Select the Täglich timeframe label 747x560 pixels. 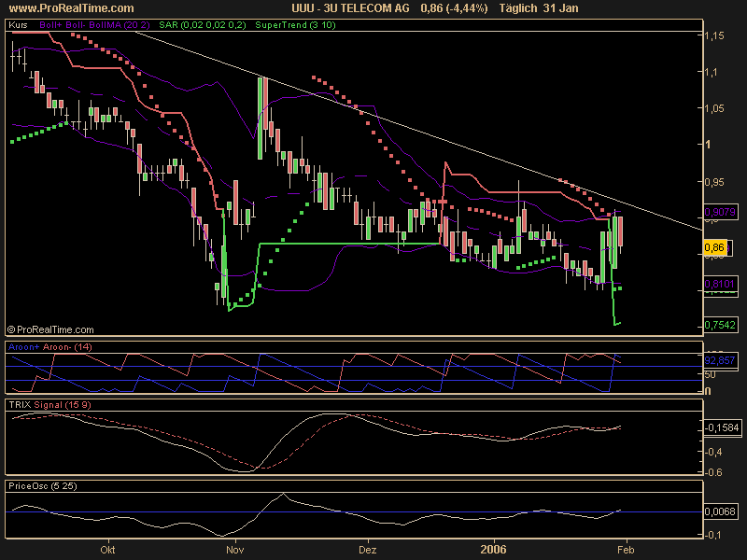click(519, 8)
